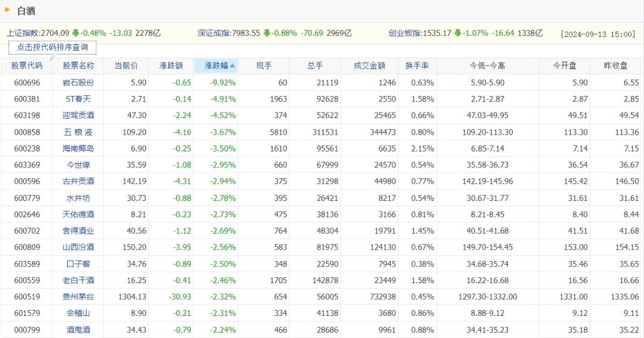The image size is (644, 338).
Task: Click the 点击按代码排序查询 tooltip box
Action: [52, 47]
